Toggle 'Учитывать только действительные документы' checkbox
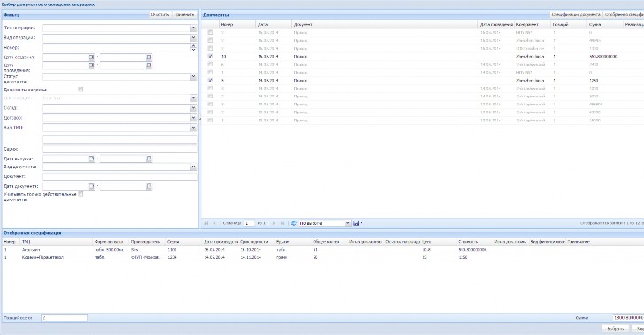The image size is (644, 335). (x=81, y=194)
